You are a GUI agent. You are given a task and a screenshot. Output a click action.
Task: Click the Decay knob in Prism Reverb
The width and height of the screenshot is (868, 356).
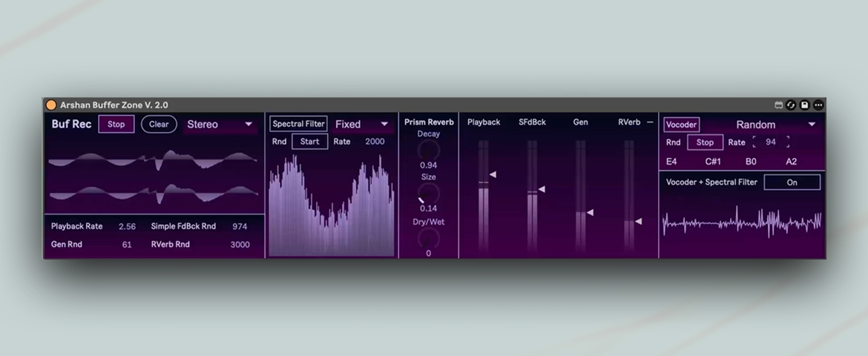[x=429, y=150]
